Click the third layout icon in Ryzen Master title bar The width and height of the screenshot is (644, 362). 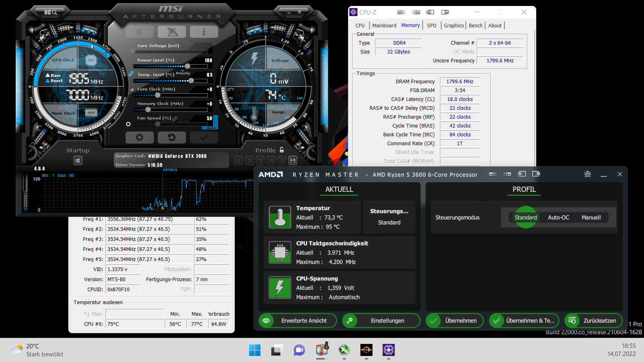522,174
